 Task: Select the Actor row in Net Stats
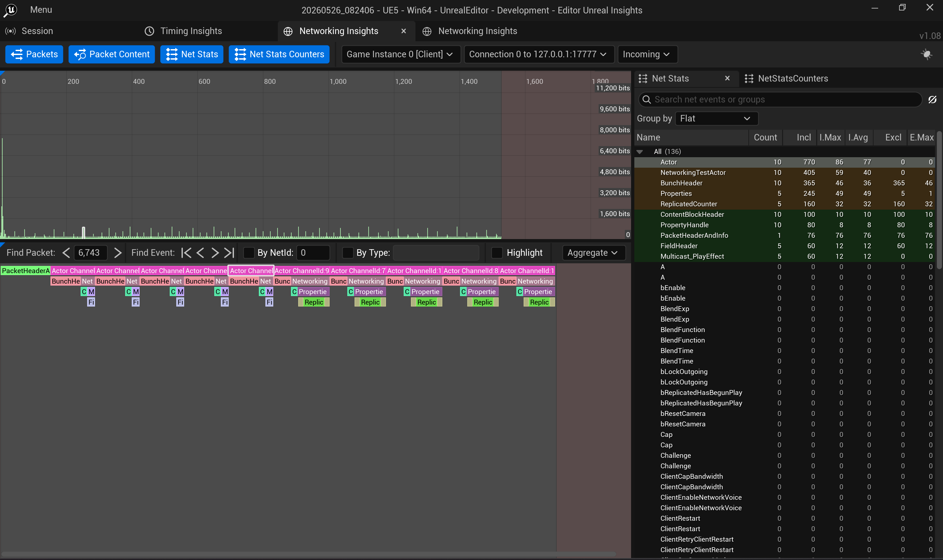coord(785,162)
